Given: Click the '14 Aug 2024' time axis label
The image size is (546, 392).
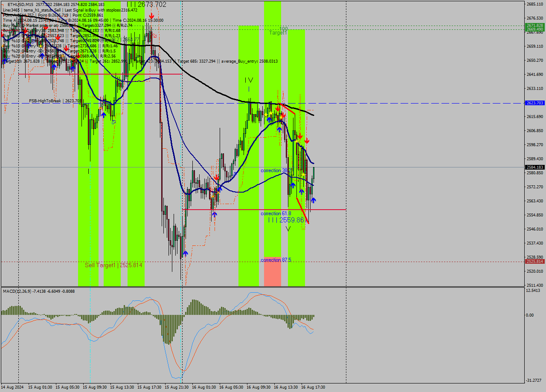Looking at the screenshot, I should click(13, 387).
